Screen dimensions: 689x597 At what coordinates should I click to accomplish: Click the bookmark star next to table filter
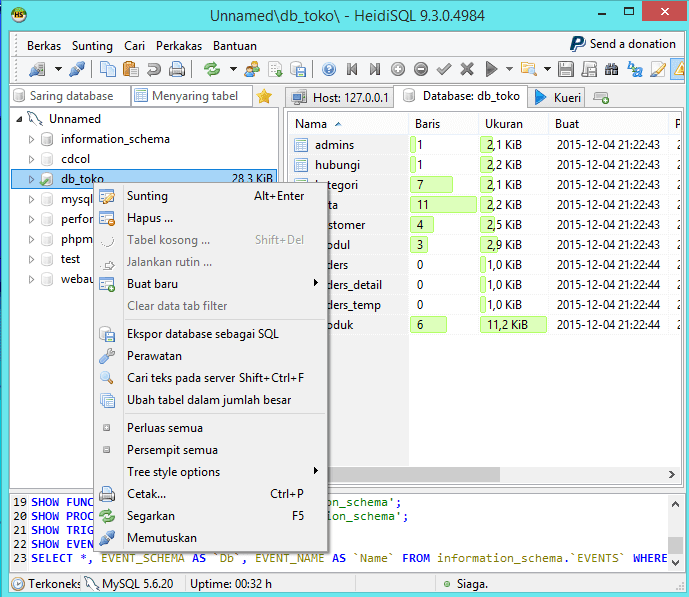(264, 96)
